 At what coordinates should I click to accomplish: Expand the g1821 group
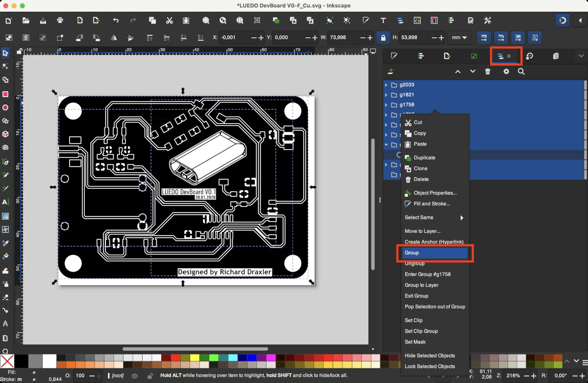(x=386, y=95)
